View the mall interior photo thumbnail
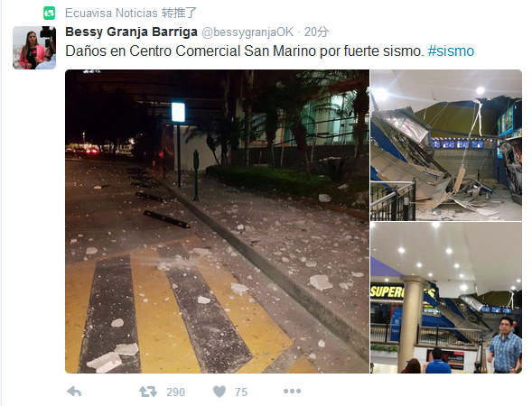The width and height of the screenshot is (532, 406). click(446, 298)
